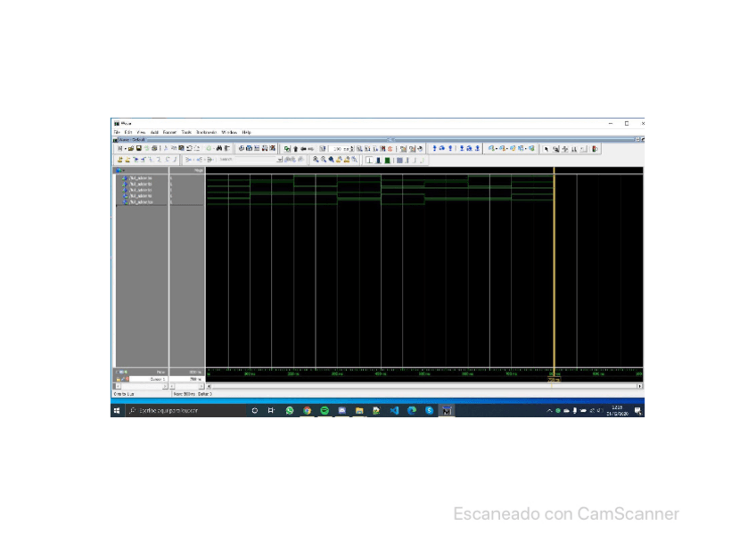Open the search field dropdown arrow
The width and height of the screenshot is (756, 534).
(x=280, y=160)
